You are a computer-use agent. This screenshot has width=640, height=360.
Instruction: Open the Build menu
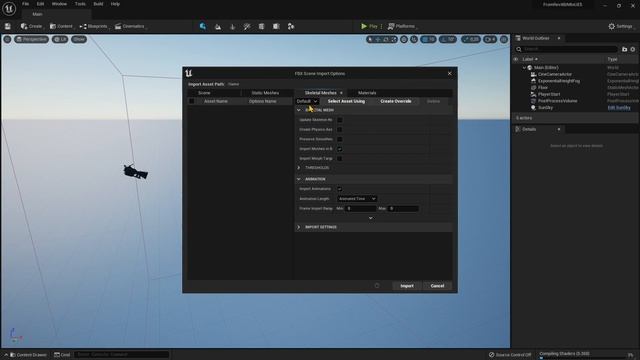98,4
